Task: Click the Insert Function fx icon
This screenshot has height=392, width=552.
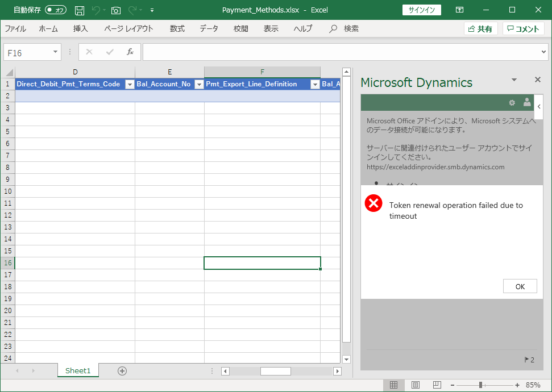Action: 130,52
